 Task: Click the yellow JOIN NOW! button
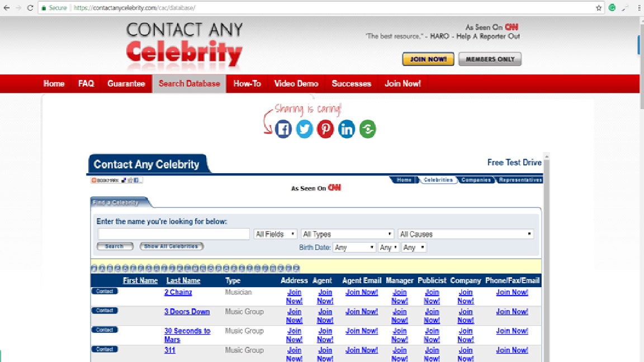click(428, 59)
